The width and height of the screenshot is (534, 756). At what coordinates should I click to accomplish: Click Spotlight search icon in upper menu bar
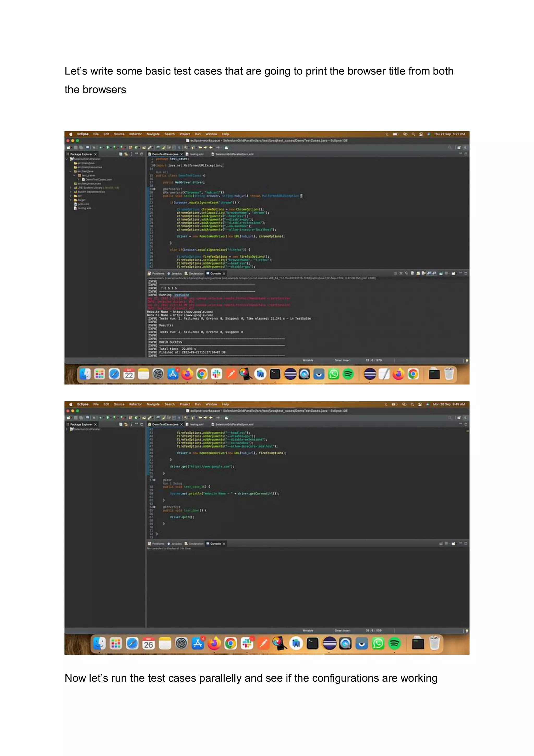tap(413, 134)
